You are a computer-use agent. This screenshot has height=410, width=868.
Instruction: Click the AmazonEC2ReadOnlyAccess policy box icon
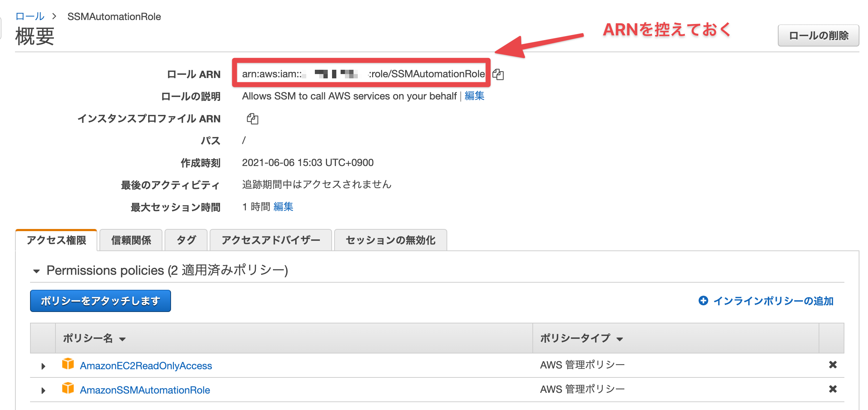[x=68, y=364]
